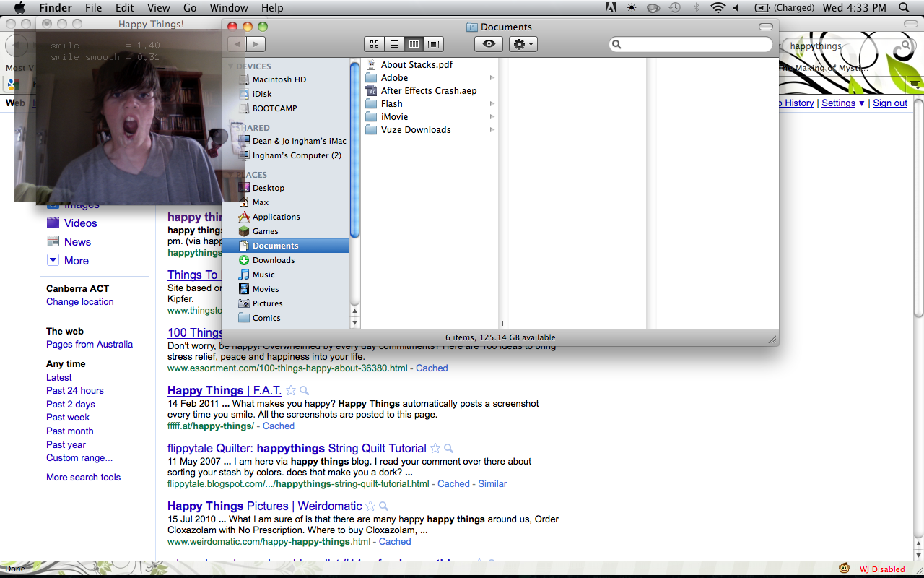924x578 pixels.
Task: Switch Finder to list view
Action: (394, 44)
